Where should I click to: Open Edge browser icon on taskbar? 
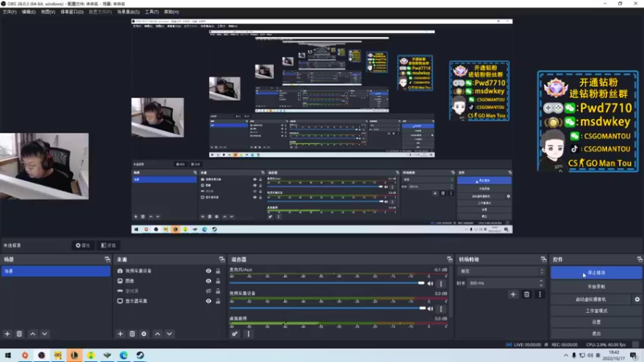pos(124,355)
